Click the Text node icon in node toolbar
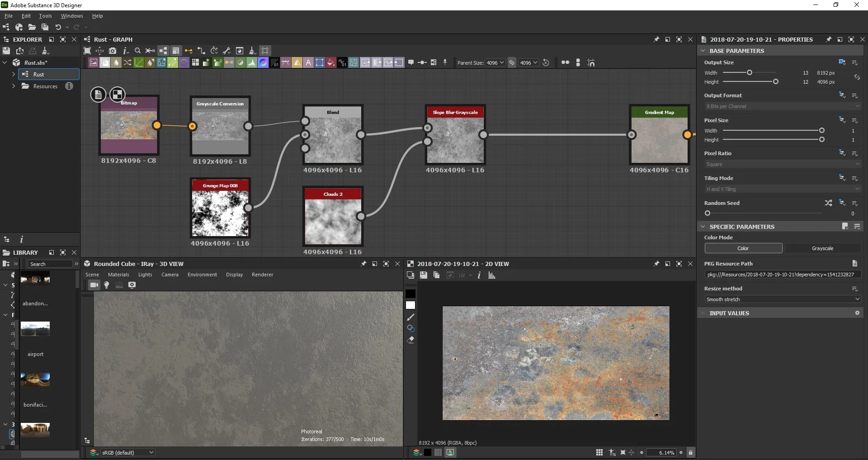 308,63
